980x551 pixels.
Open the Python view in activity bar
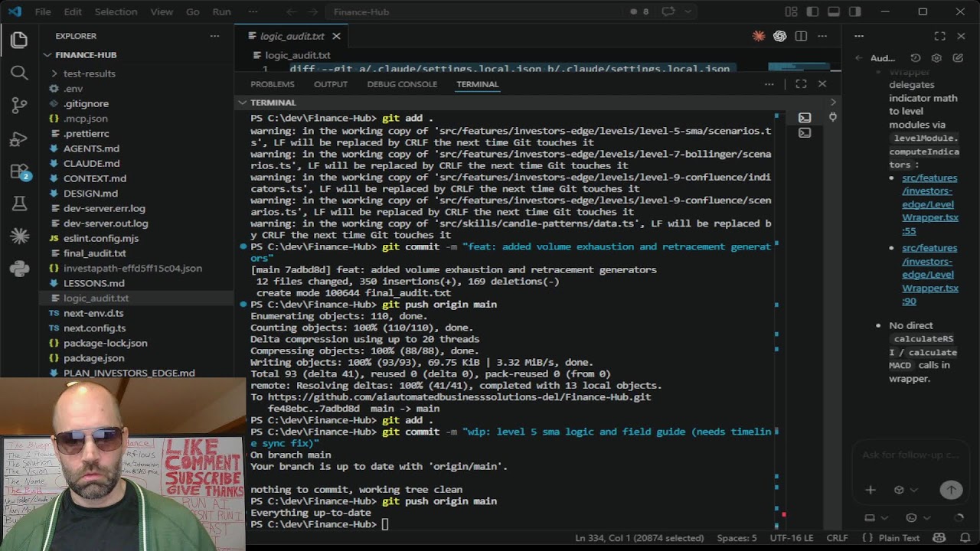pos(19,269)
